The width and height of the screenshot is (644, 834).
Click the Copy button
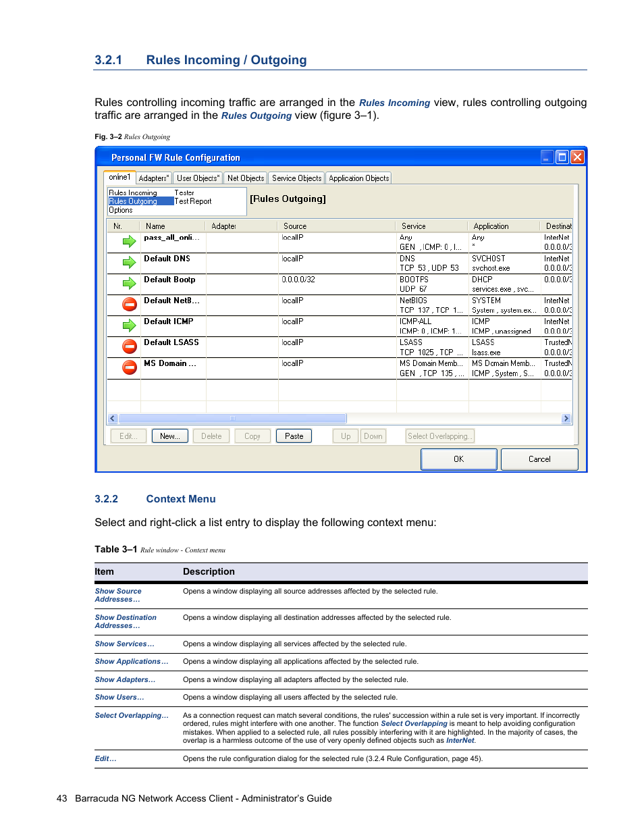[252, 436]
